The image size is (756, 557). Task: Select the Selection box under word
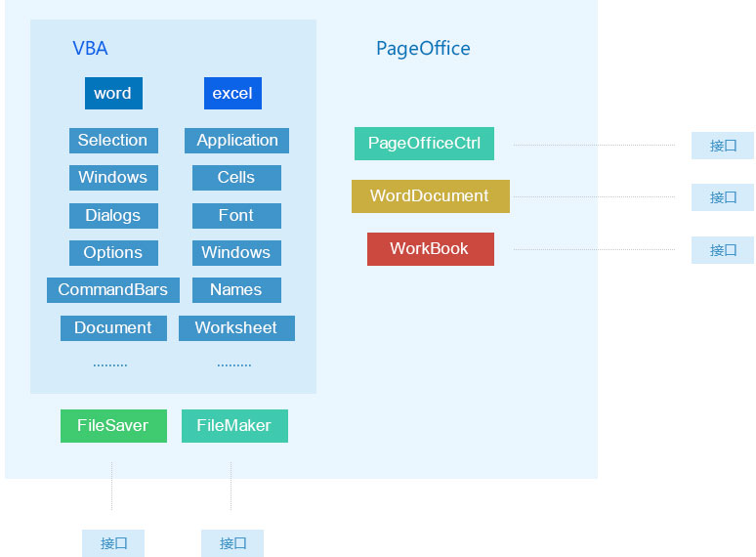tap(113, 141)
